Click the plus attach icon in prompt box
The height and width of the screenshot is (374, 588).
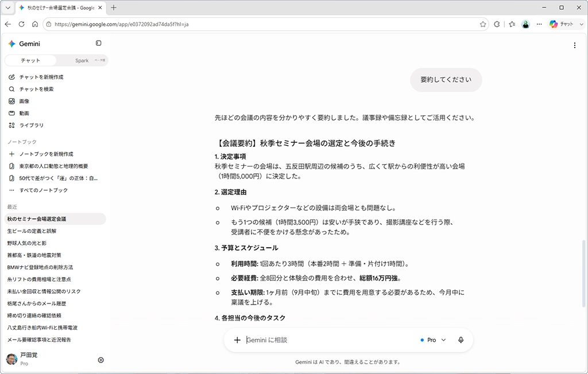tap(237, 340)
